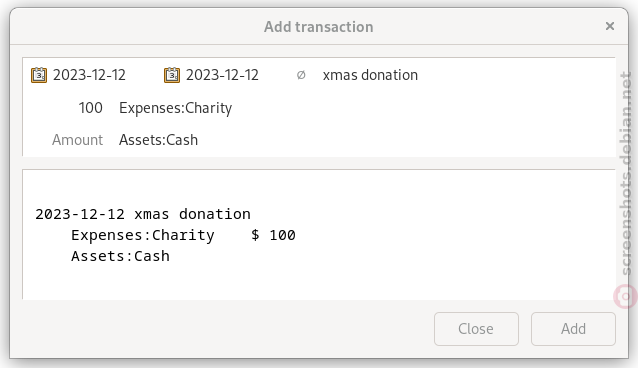Click the screenshots.debian.net watermark logo
Viewport: 638px width, 368px height.
click(625, 296)
